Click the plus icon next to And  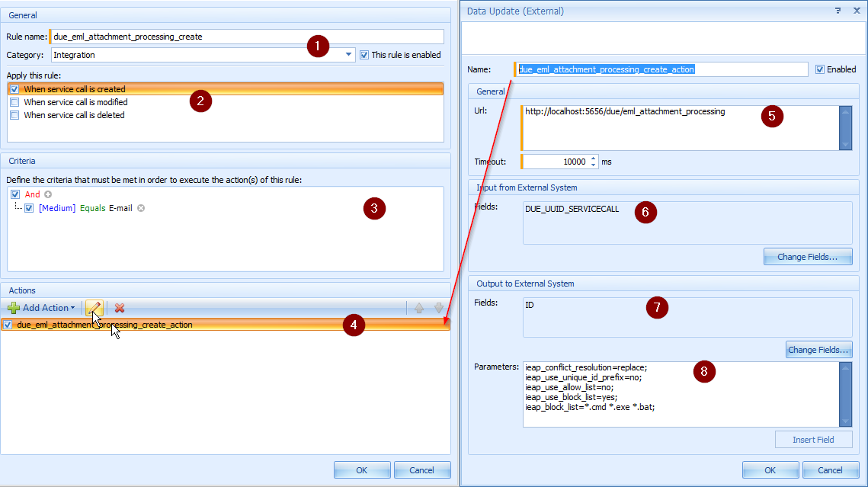48,194
